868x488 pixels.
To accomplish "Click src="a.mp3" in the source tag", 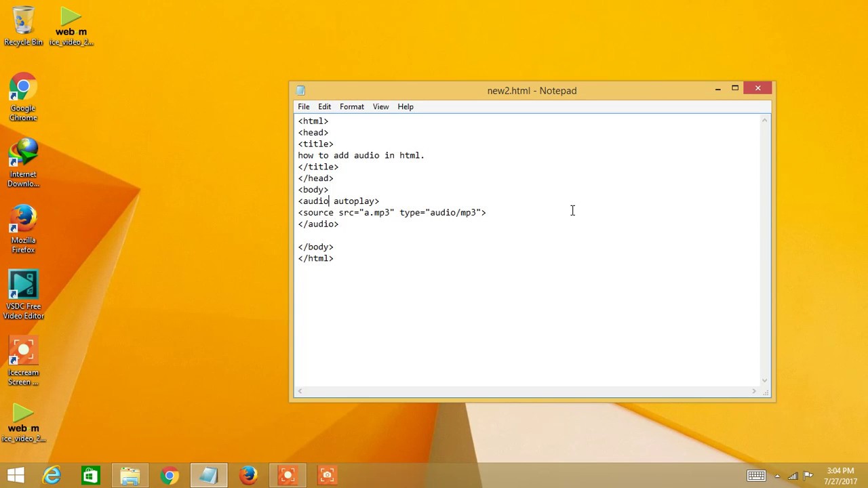I will point(366,213).
